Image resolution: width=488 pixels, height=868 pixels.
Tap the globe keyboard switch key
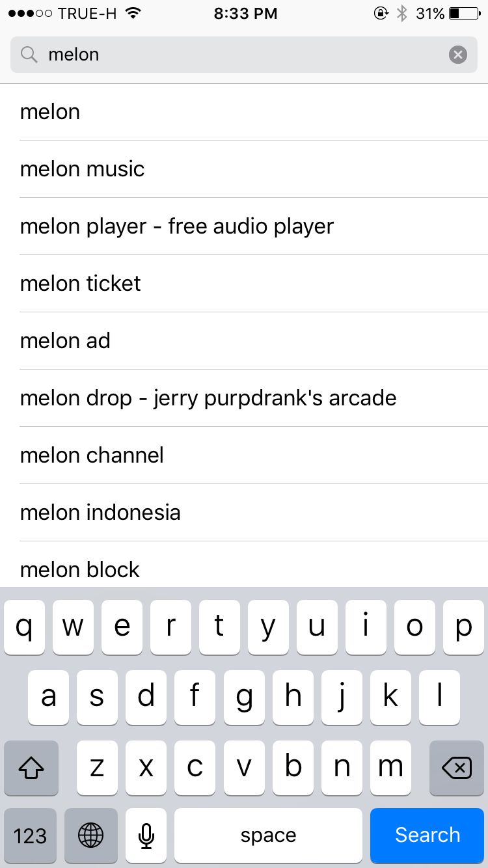click(91, 835)
